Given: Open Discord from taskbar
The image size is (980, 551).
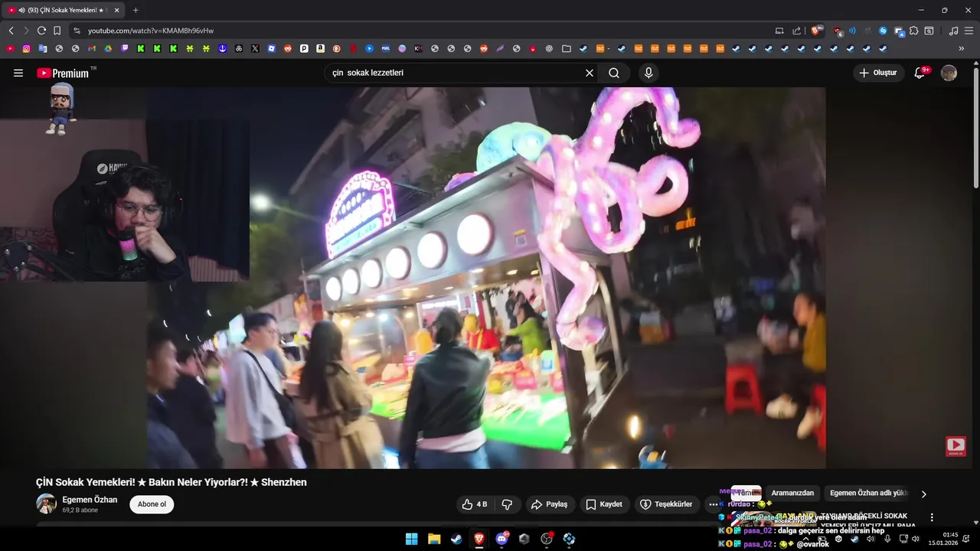Looking at the screenshot, I should [x=501, y=539].
